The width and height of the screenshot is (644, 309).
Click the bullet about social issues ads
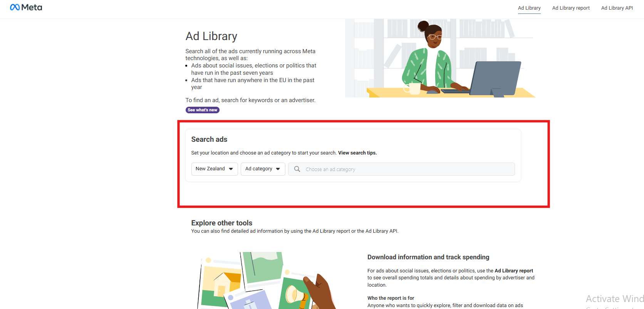(x=254, y=69)
